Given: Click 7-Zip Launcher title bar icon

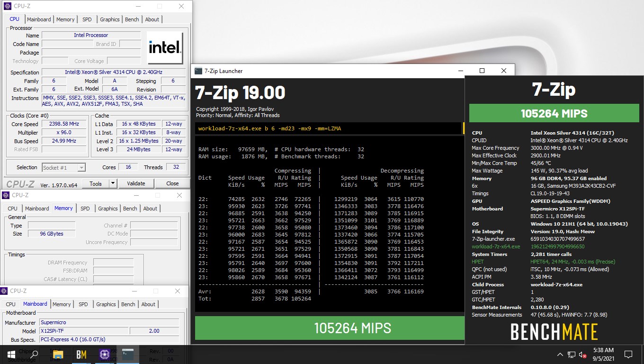Looking at the screenshot, I should [198, 71].
